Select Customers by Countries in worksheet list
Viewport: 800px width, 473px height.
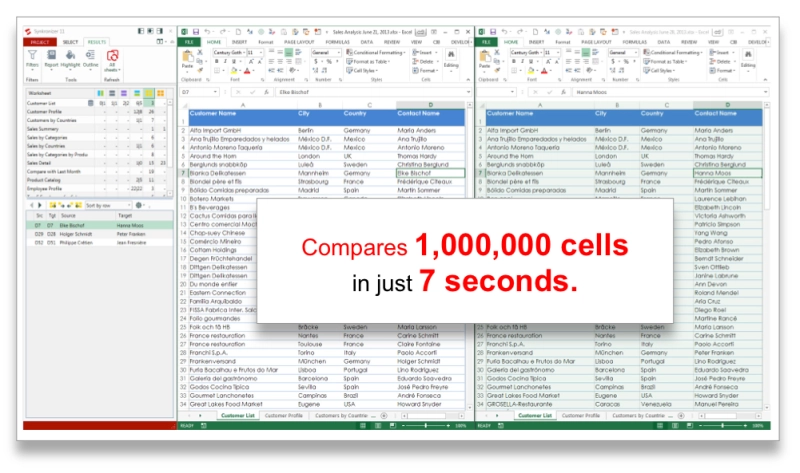(48, 120)
